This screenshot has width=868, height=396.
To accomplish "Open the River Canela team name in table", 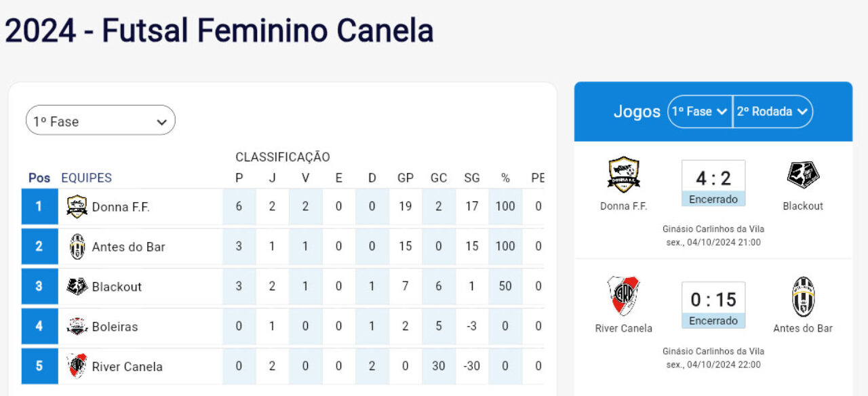I will point(127,367).
